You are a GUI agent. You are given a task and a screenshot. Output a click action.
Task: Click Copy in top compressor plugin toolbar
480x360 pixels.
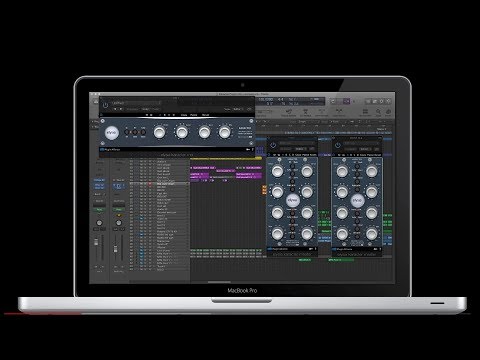pos(184,115)
